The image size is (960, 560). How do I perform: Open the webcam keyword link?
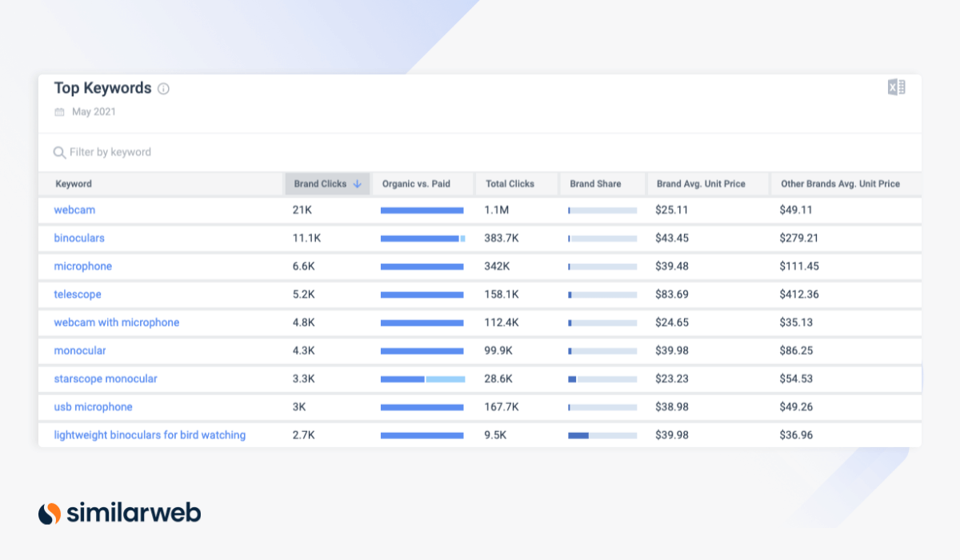tap(74, 210)
